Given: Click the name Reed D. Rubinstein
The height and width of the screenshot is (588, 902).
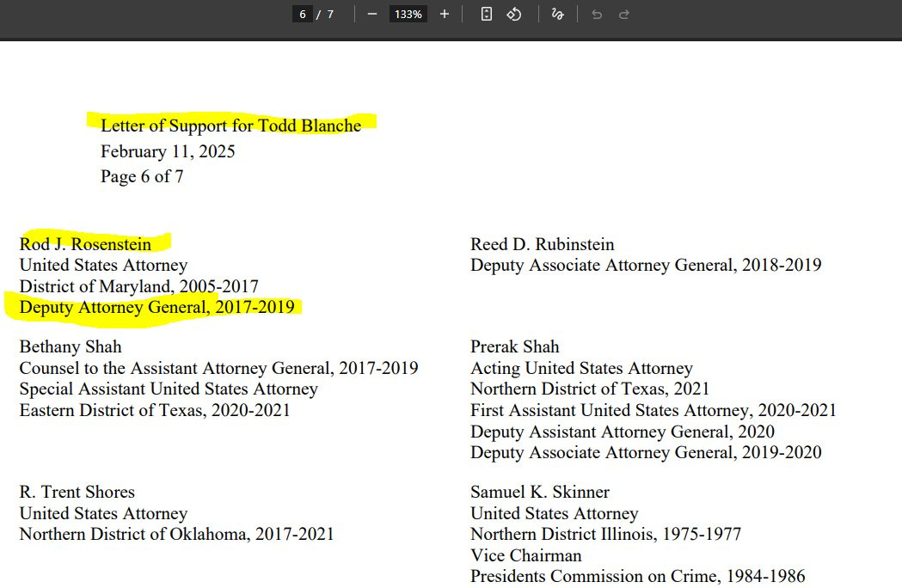Looking at the screenshot, I should [x=543, y=244].
